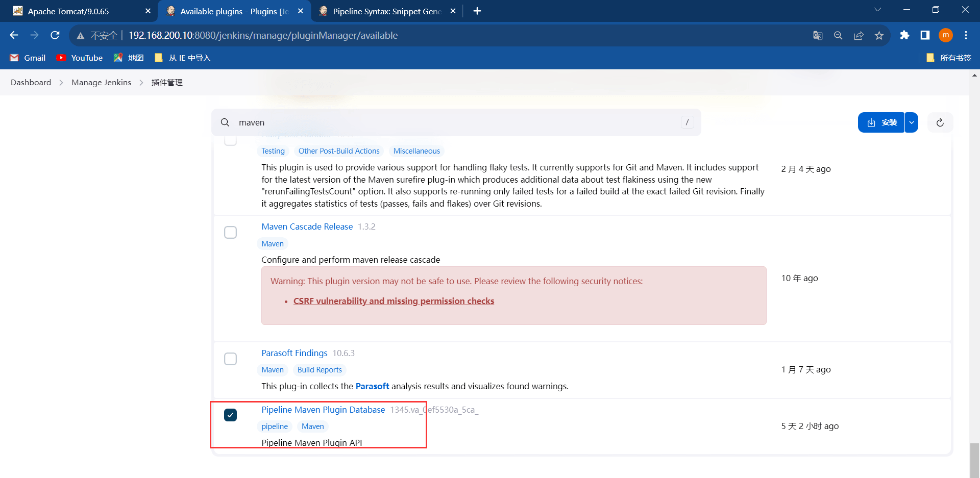Open Chrome's three-dot menu
Image resolution: width=980 pixels, height=478 pixels.
point(966,35)
